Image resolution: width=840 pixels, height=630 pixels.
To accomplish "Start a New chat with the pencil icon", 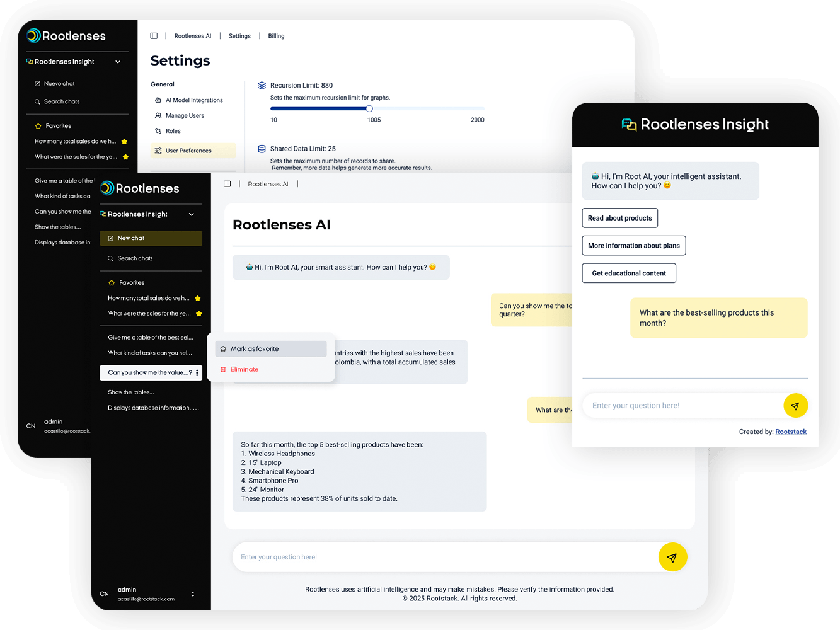I will pos(111,238).
